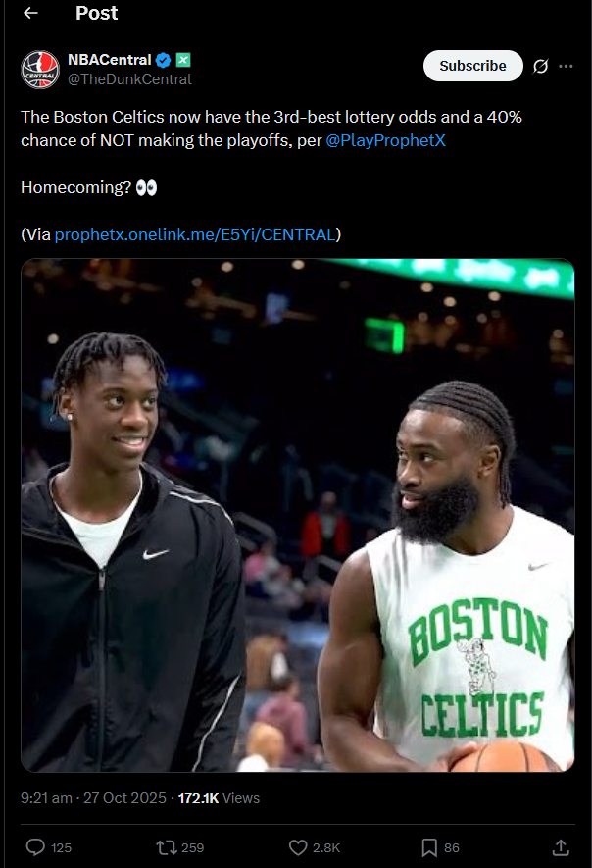The image size is (592, 868).
Task: Click the @TheDunkCentral handle
Action: [x=129, y=79]
